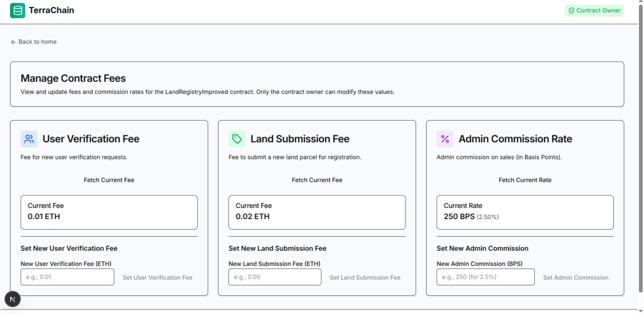Fetch Current Fee for Land Submission

click(x=316, y=179)
